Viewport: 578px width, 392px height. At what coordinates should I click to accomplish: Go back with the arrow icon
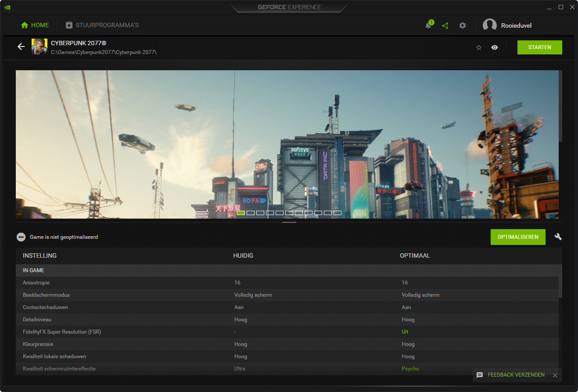(21, 47)
